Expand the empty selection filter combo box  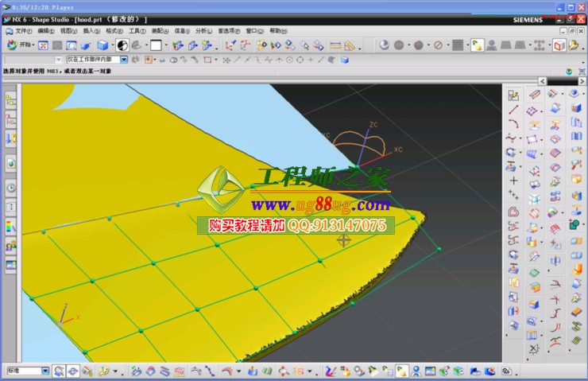pyautogui.click(x=58, y=60)
